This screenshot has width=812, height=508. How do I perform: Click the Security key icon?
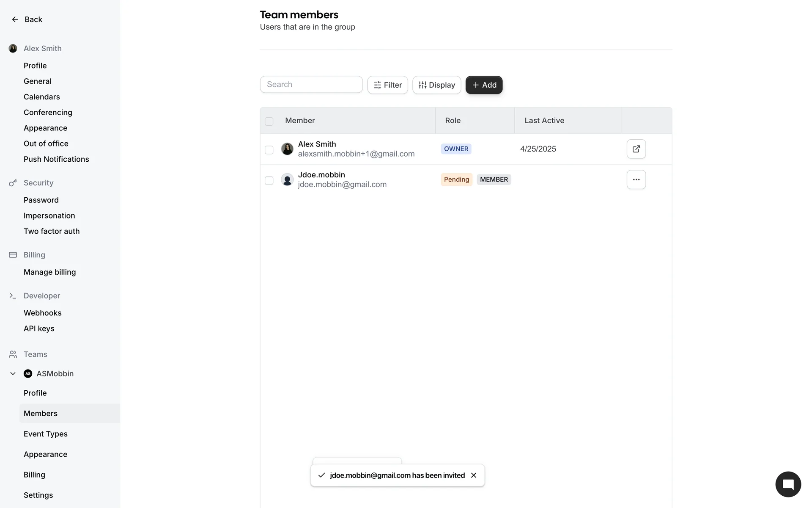pos(13,183)
